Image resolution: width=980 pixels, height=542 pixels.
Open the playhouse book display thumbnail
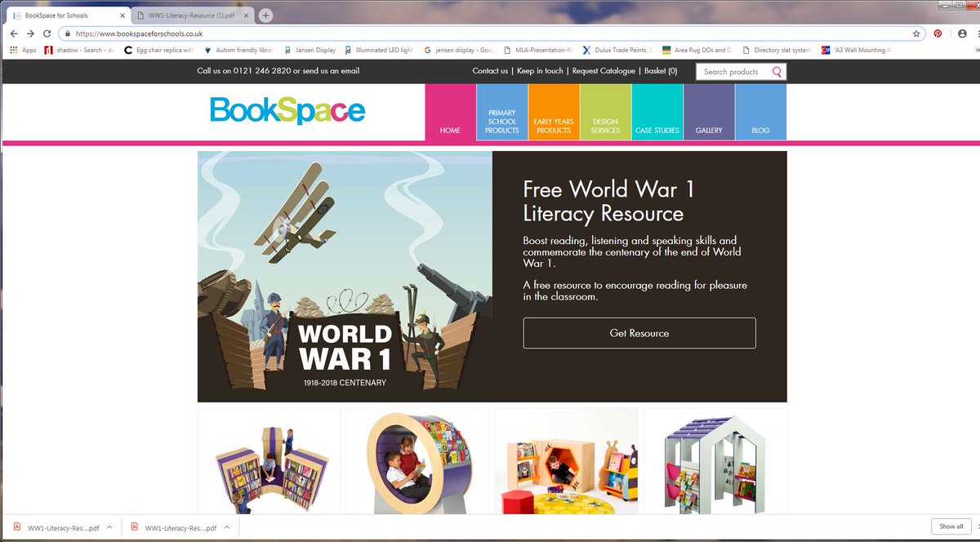point(715,461)
